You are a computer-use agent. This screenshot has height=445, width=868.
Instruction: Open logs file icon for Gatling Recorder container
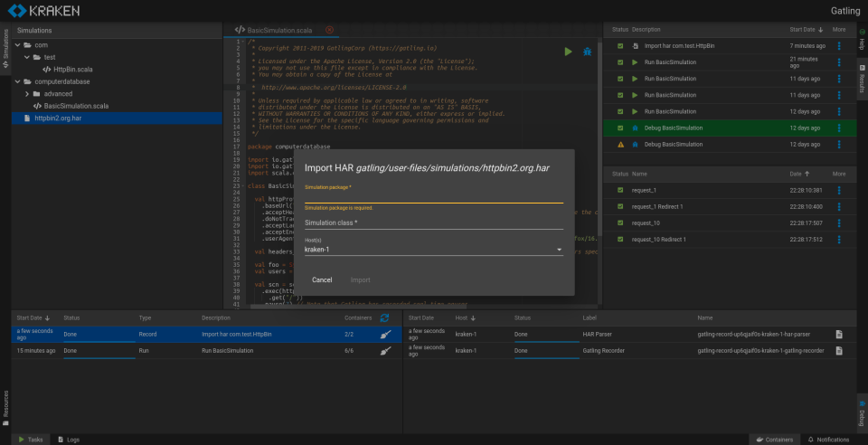coord(839,350)
